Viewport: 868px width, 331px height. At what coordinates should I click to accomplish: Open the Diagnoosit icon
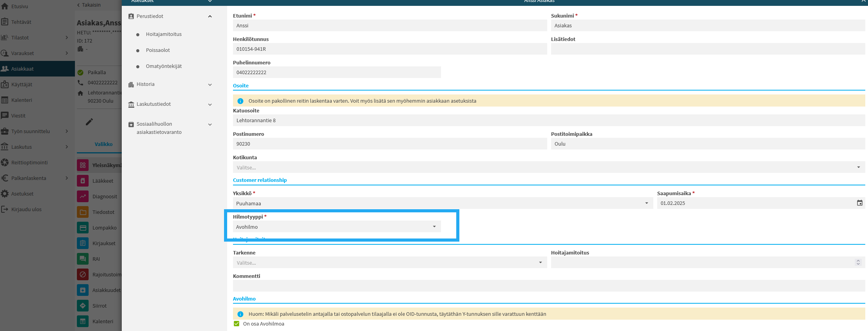click(x=83, y=196)
